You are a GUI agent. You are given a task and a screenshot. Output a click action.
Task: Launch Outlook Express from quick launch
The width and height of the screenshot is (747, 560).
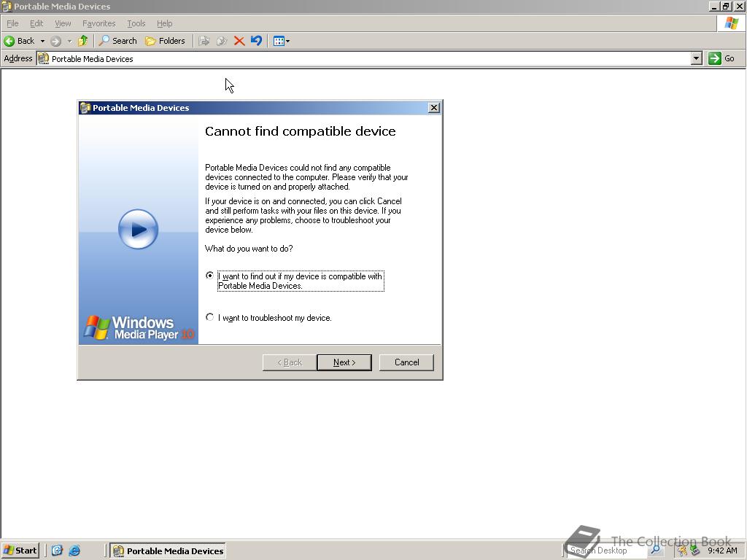(57, 551)
